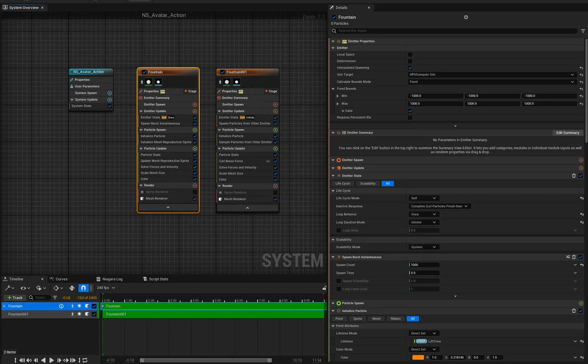The height and width of the screenshot is (364, 588).
Task: Select the Ribbon filter in Initialize Particle
Action: [396, 319]
